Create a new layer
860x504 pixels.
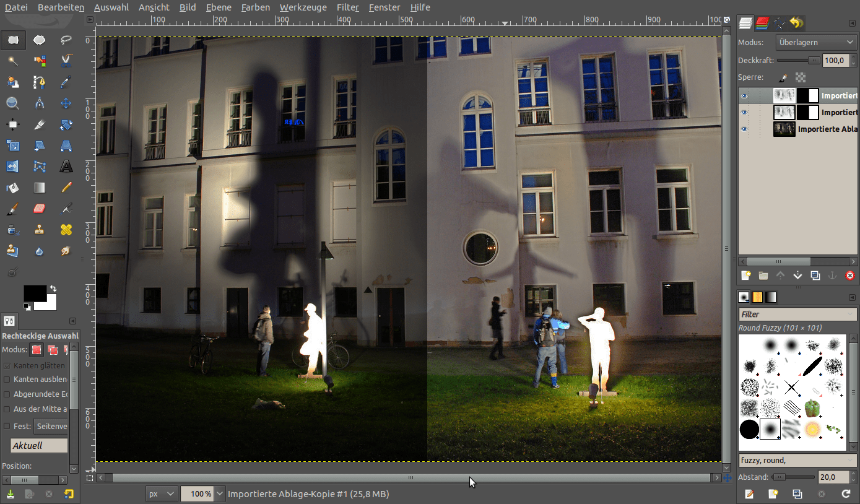click(x=745, y=275)
